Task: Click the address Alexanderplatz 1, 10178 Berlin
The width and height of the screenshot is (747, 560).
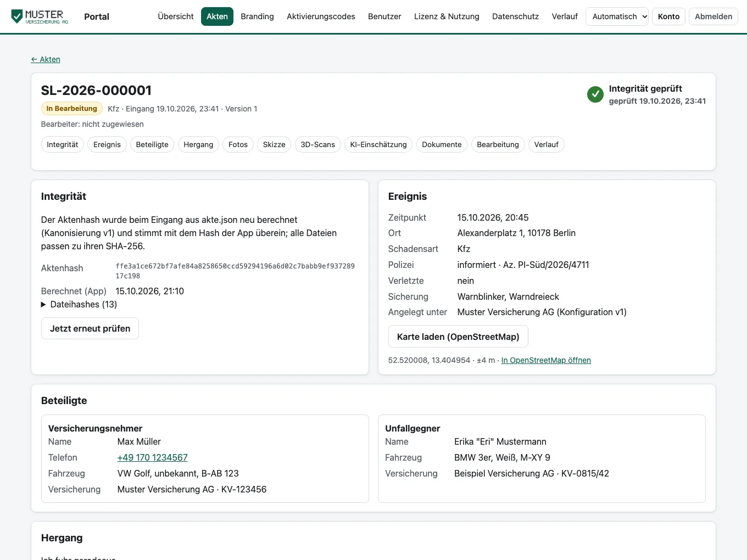Action: tap(516, 233)
